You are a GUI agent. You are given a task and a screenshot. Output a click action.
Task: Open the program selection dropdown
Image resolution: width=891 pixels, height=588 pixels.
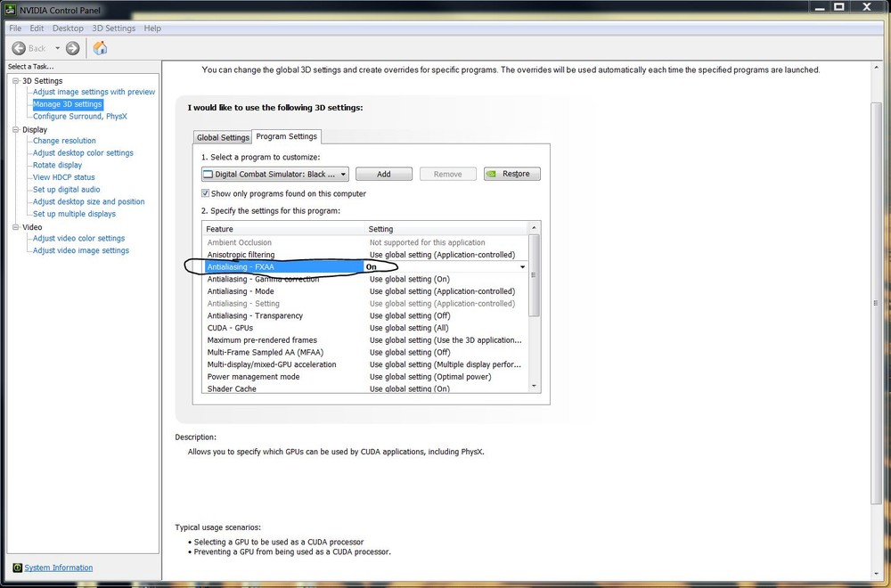pos(275,174)
